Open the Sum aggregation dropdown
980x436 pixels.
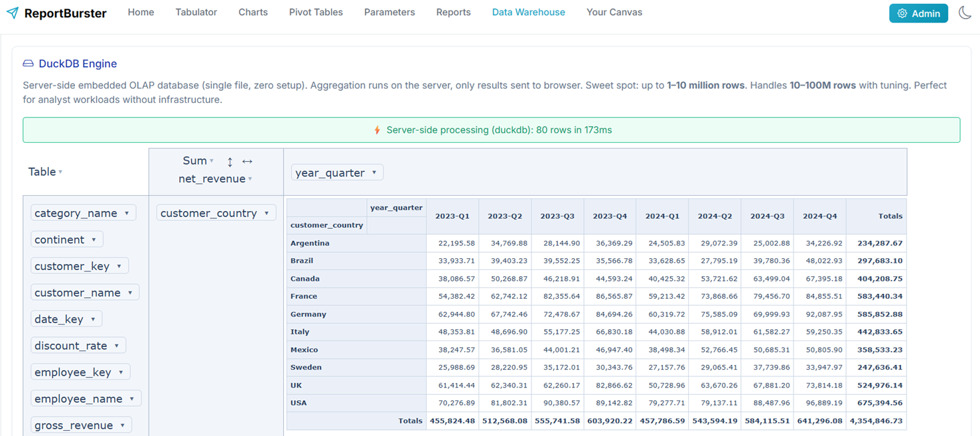pos(211,161)
